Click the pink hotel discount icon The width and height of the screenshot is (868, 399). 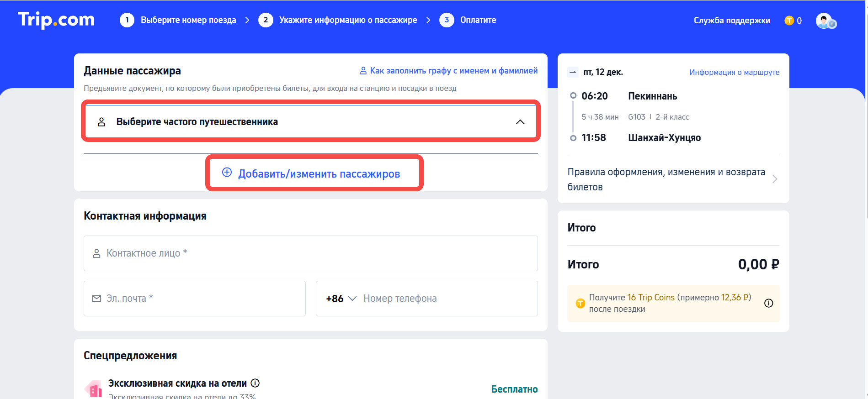[x=94, y=389]
